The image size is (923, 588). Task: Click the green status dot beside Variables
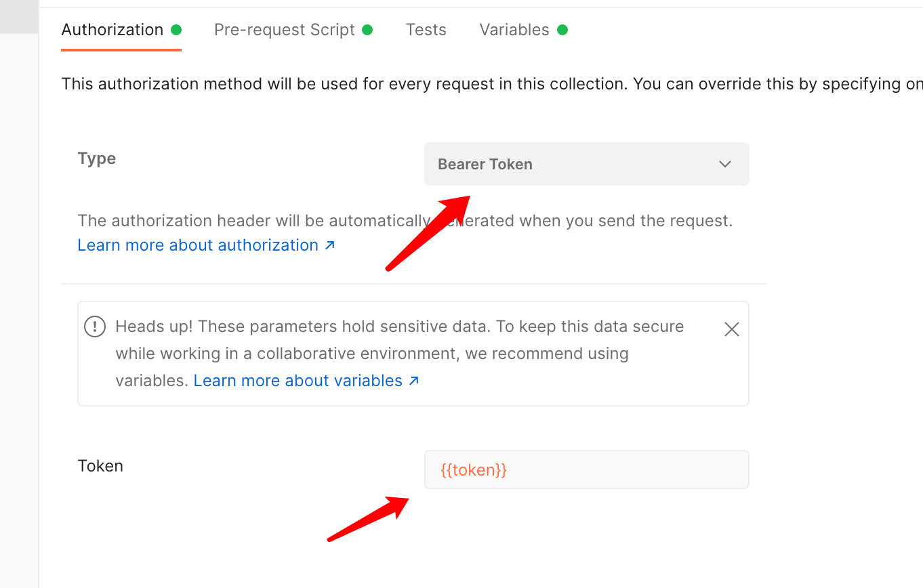tap(562, 30)
